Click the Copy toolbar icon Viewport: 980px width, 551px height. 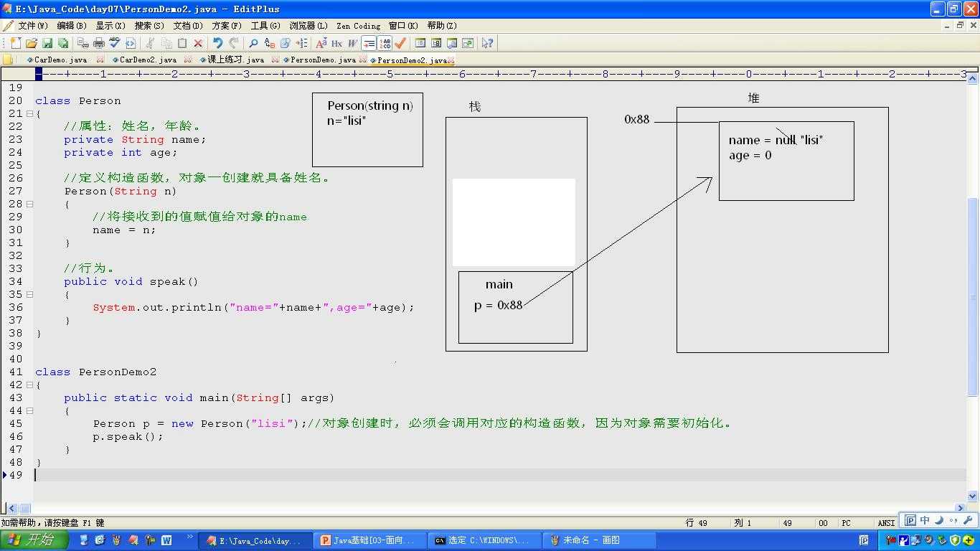click(x=166, y=43)
